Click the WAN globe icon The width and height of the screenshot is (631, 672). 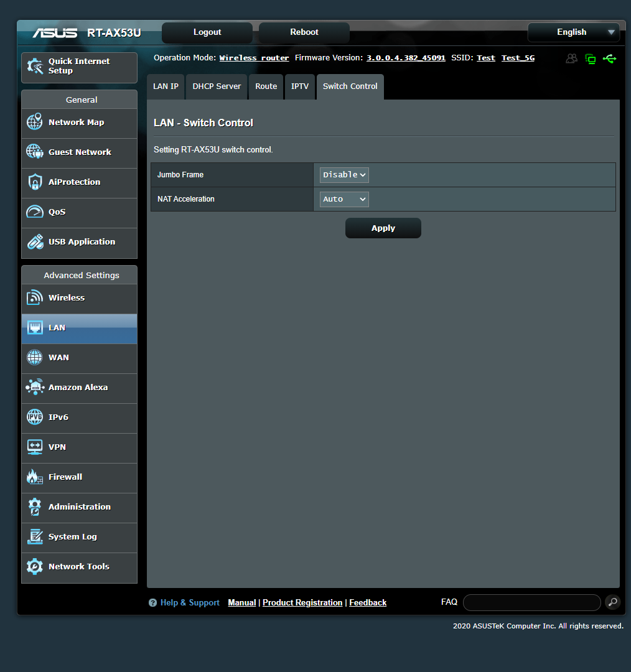click(35, 357)
